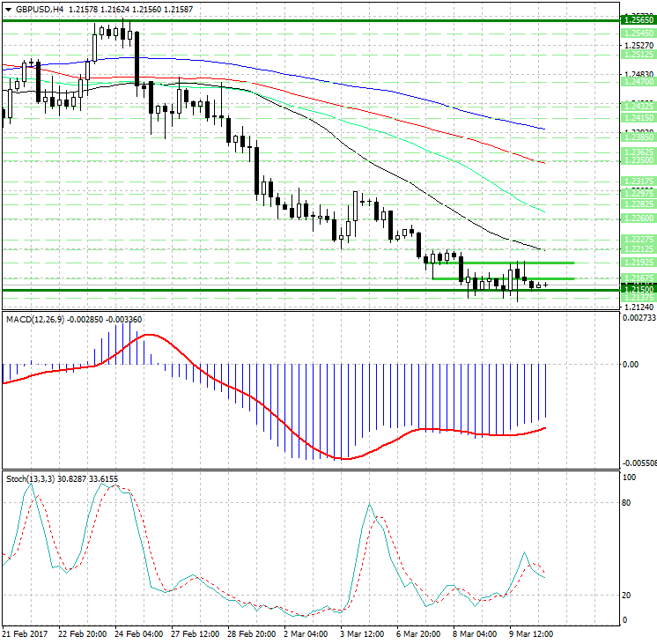
Task: Click the 1.25125 price level label
Action: pyautogui.click(x=639, y=54)
